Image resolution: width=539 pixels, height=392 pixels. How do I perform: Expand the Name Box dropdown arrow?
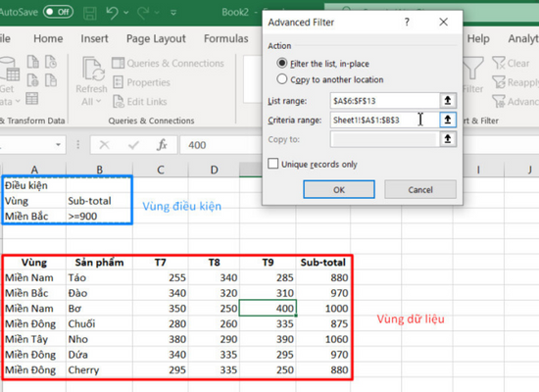[58, 145]
